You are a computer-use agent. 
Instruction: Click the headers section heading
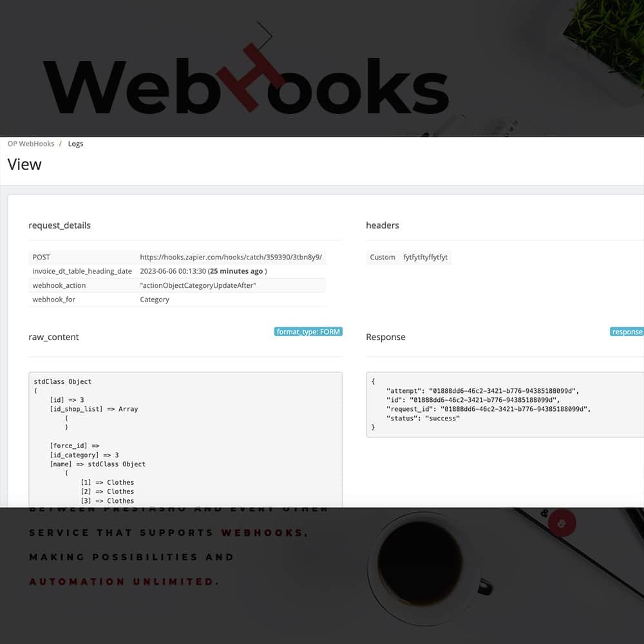coord(383,225)
